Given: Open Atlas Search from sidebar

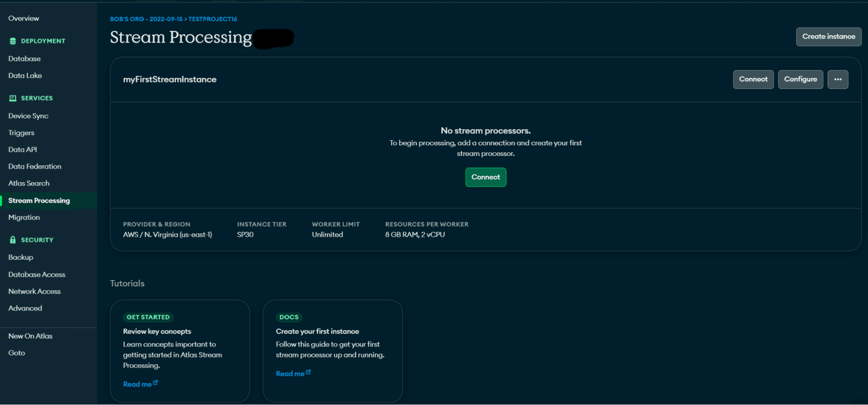Looking at the screenshot, I should click(29, 183).
